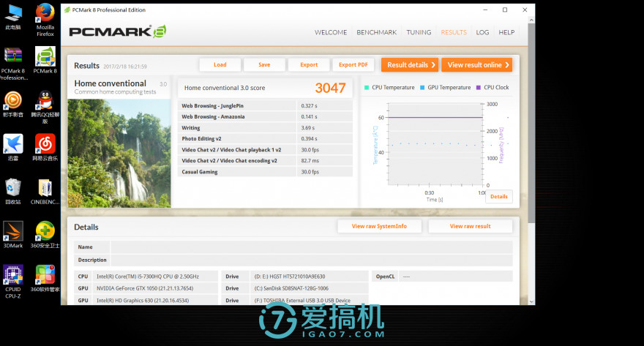Open the PCMark 8 Professional archive icon
Viewport: 644px width, 346px height.
(x=13, y=63)
